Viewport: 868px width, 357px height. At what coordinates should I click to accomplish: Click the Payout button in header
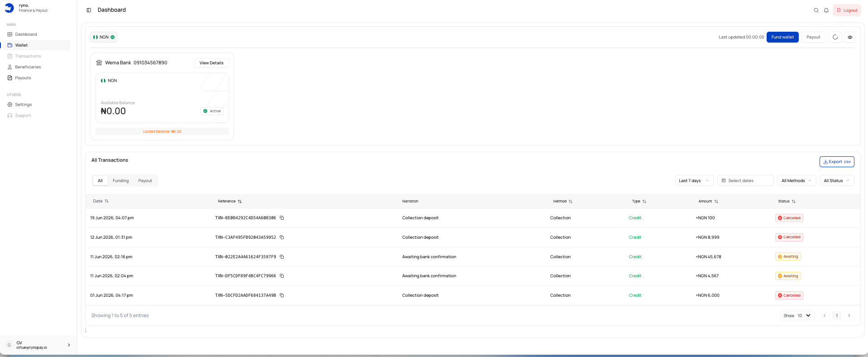point(813,37)
